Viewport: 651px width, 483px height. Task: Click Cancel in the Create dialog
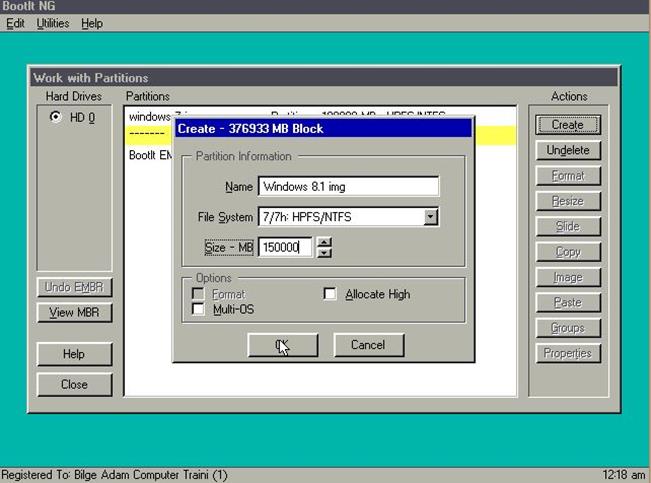[x=368, y=345]
